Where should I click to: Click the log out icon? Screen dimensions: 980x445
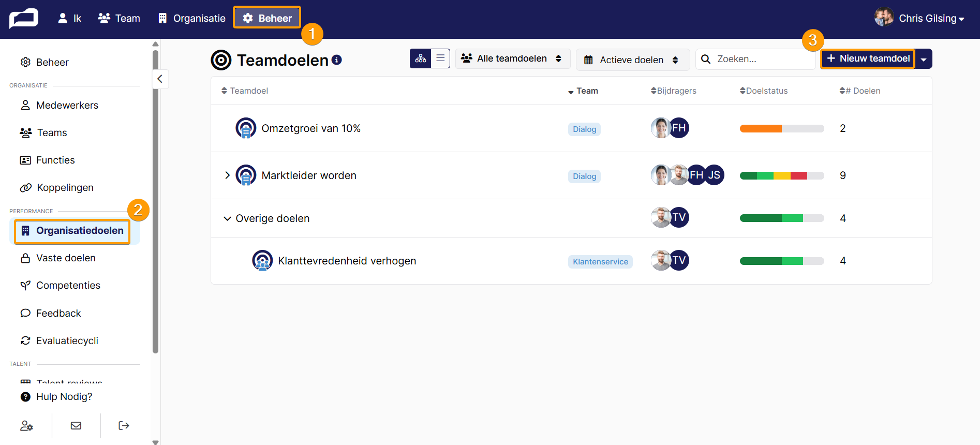(x=124, y=425)
